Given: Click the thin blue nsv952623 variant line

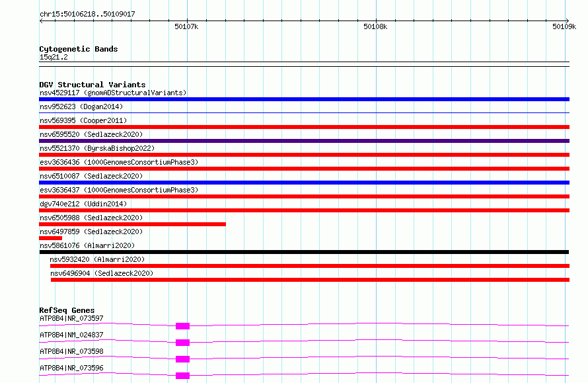Looking at the screenshot, I should (304, 112).
